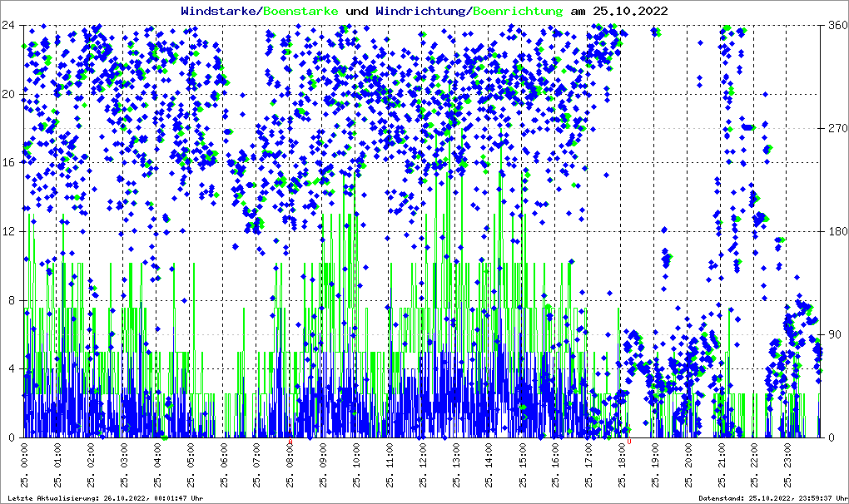Click the right axis label '360'
The image size is (849, 504).
(x=838, y=25)
